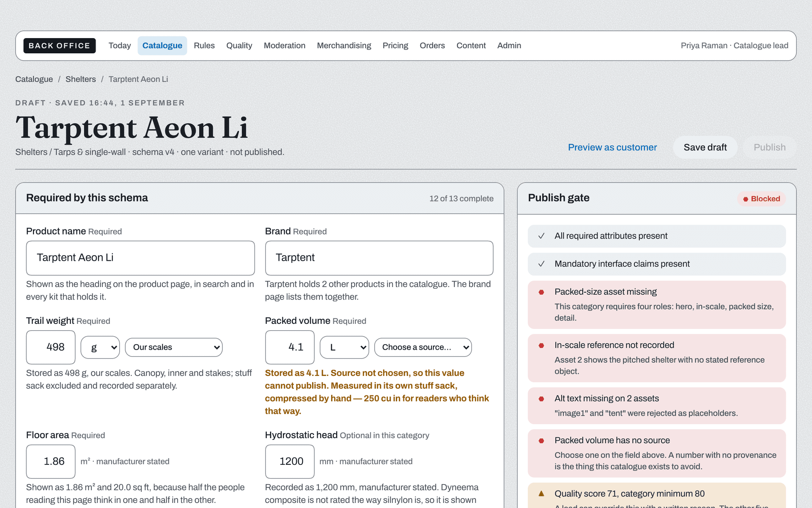Click the Publish button
This screenshot has width=812, height=508.
tap(770, 147)
